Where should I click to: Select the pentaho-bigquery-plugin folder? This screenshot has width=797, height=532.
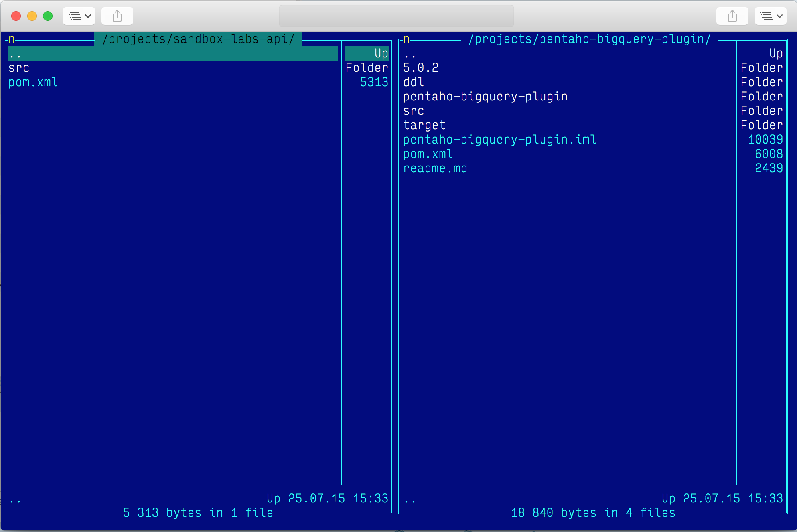coord(485,97)
